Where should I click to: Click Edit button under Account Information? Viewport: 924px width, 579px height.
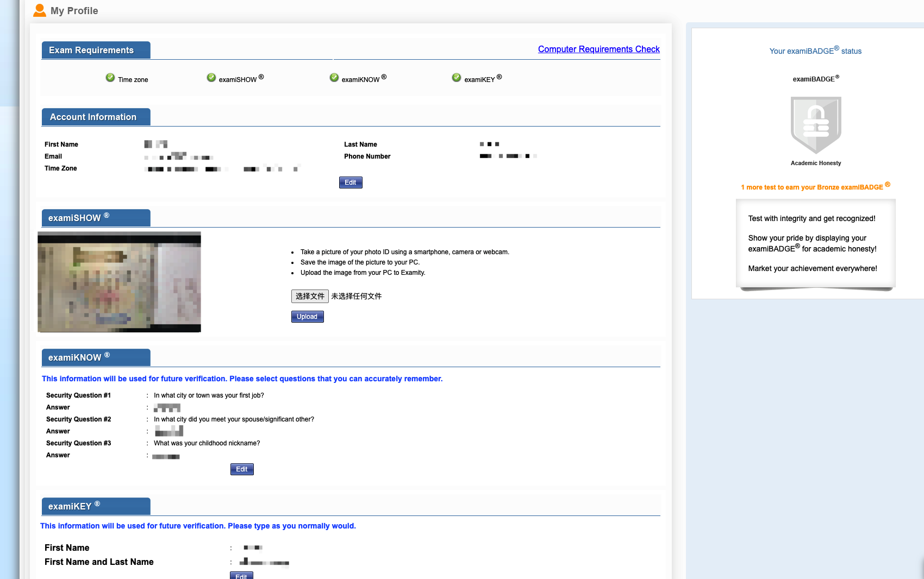coord(351,182)
